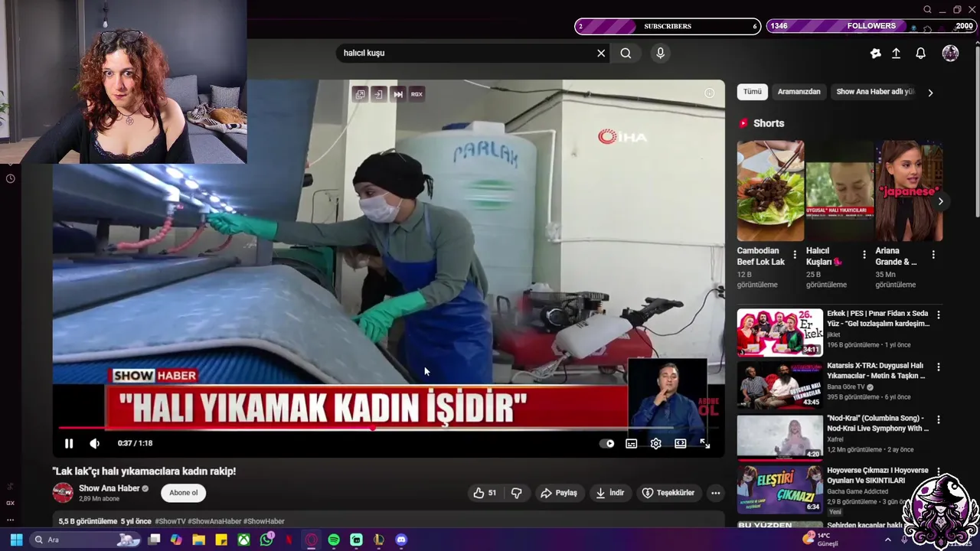Open the video player settings gear
Image resolution: width=980 pixels, height=551 pixels.
[655, 443]
